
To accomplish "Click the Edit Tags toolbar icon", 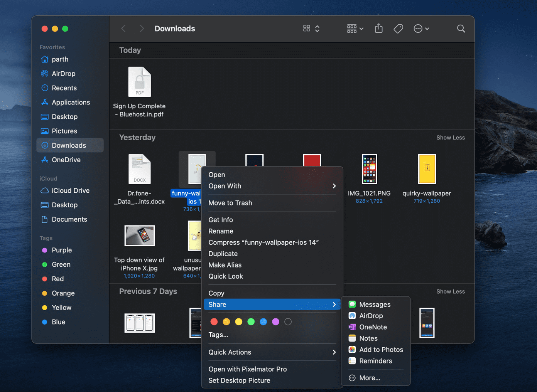I will pos(398,29).
